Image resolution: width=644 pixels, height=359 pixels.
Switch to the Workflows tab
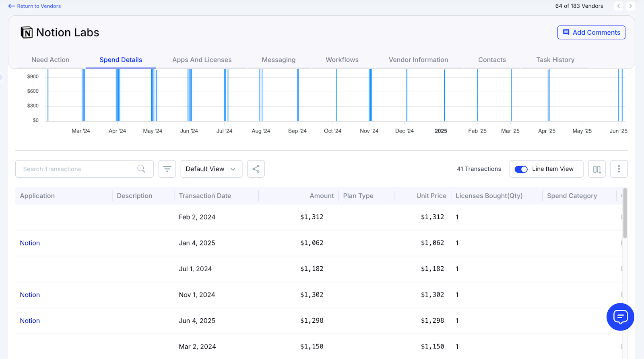click(x=342, y=60)
